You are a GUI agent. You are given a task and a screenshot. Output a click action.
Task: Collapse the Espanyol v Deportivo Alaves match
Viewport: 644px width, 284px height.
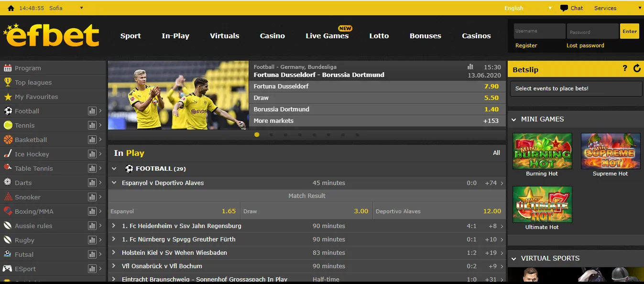point(114,183)
